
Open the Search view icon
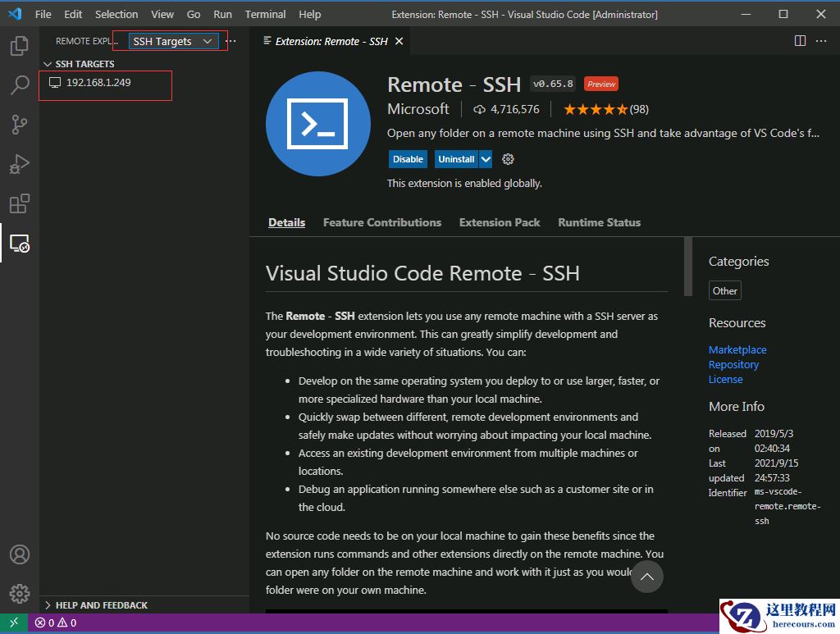(x=20, y=85)
